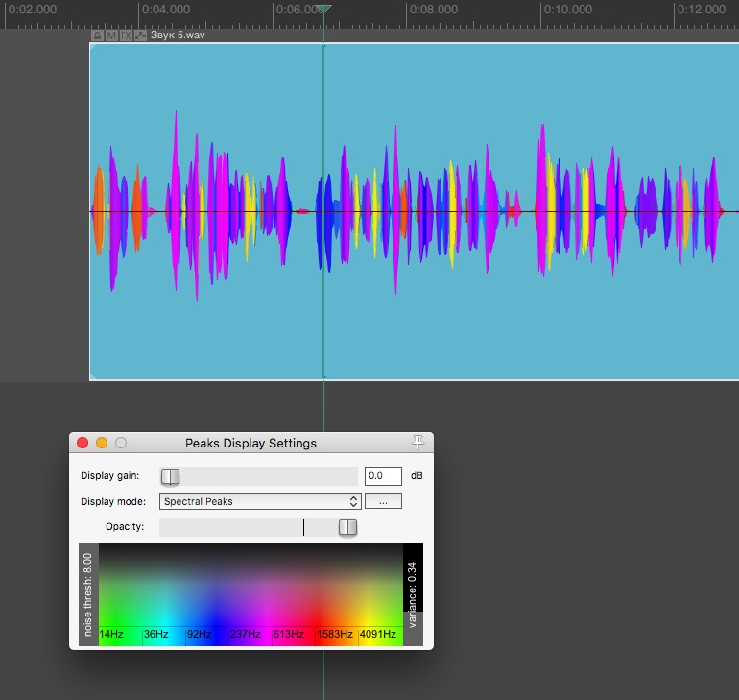Close the Peaks Display Settings window
The height and width of the screenshot is (700, 739).
[83, 443]
